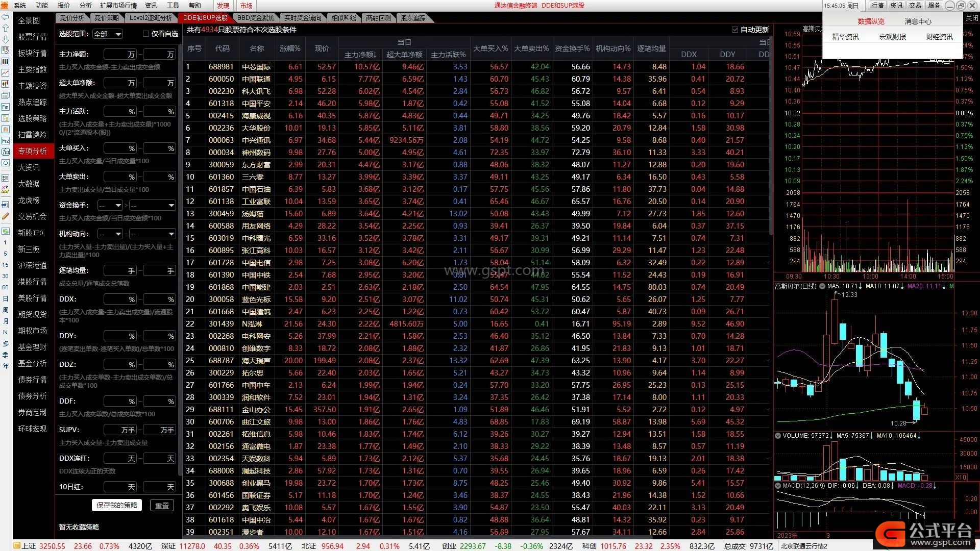This screenshot has width=980, height=551.
Task: Click the 市场 button in top bar
Action: 247,6
